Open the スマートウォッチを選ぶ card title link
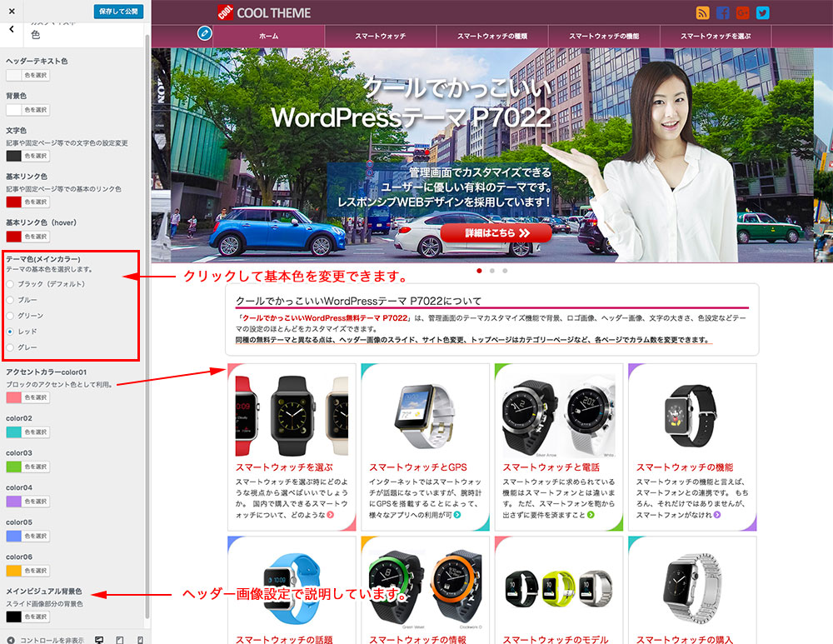The height and width of the screenshot is (644, 833). click(284, 467)
